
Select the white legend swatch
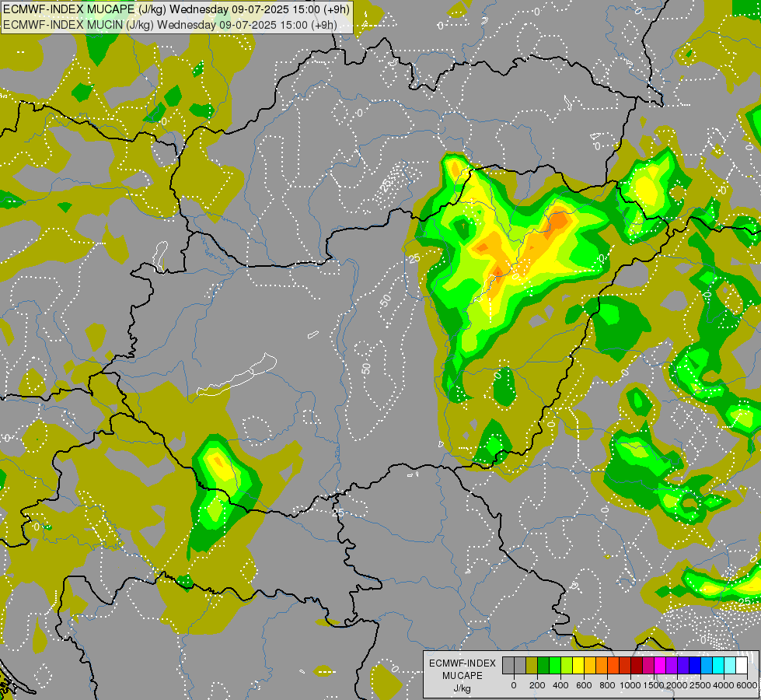click(x=742, y=665)
